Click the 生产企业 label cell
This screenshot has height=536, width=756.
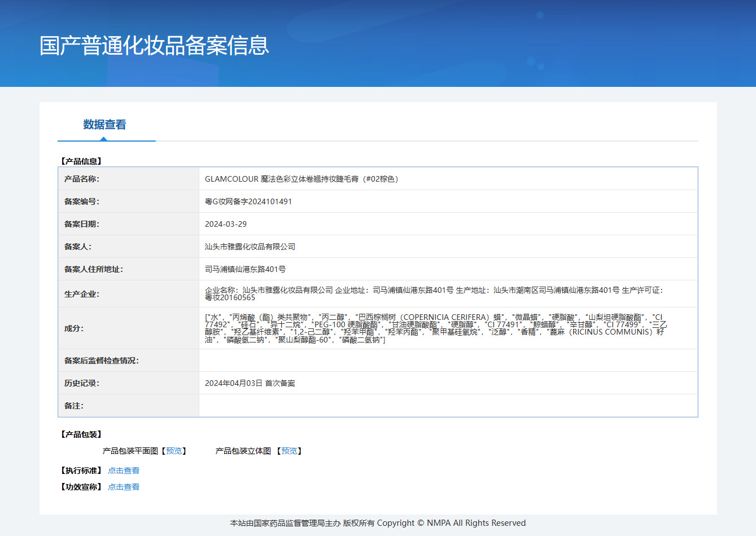(129, 294)
